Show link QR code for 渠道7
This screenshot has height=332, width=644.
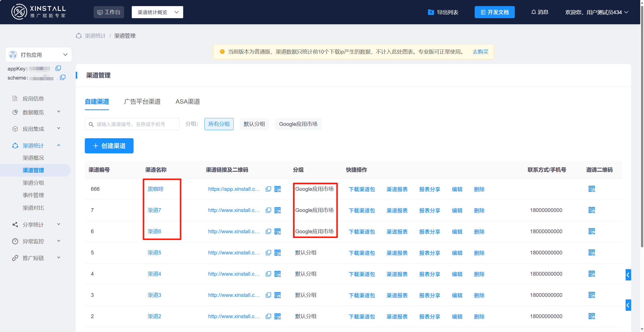277,210
